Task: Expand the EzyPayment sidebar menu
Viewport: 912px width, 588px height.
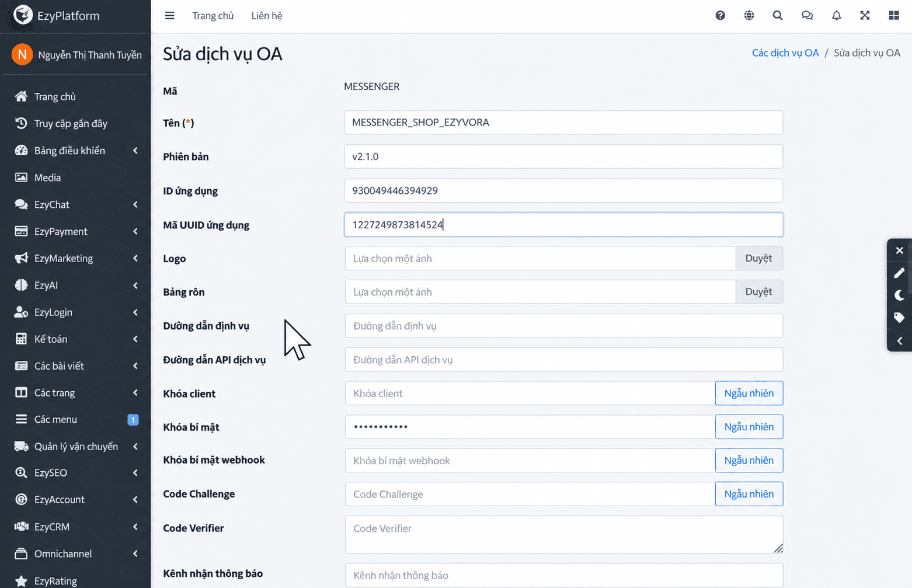Action: tap(75, 231)
